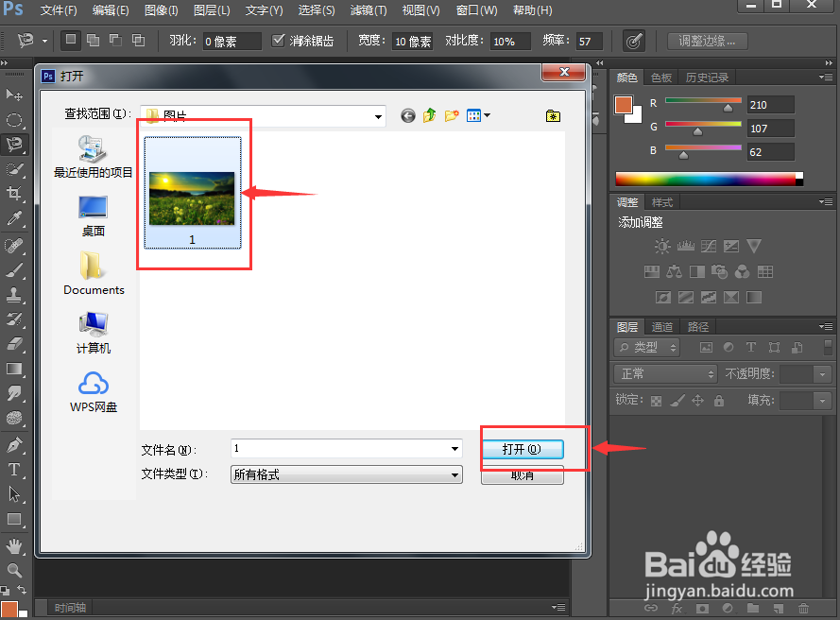
Task: Toggle lock image pixels
Action: [677, 401]
